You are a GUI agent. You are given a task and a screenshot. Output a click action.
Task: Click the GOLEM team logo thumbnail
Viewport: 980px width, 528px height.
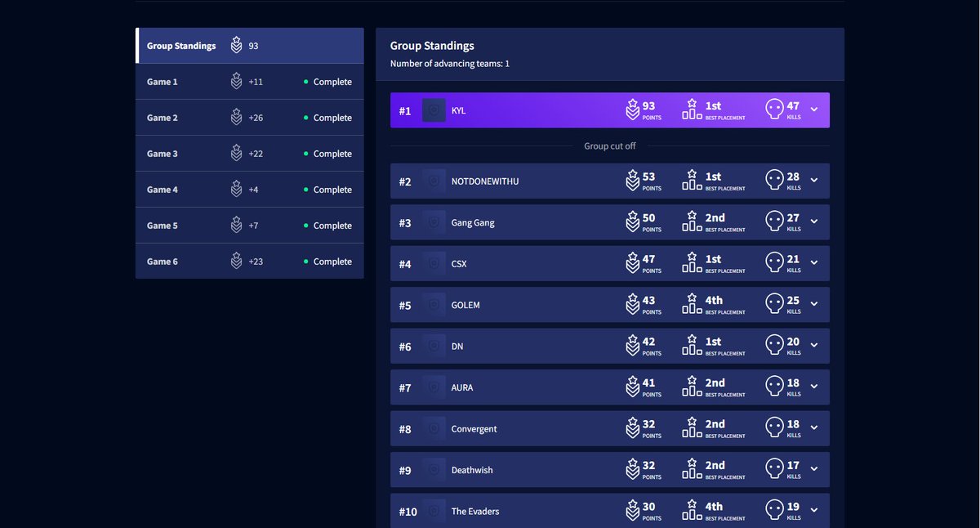click(434, 305)
